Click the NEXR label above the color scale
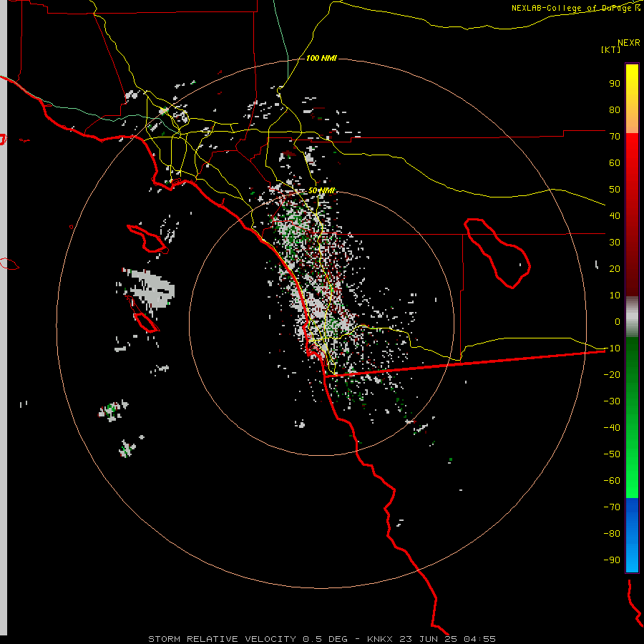Screen dimensions: 644x644 [x=629, y=43]
